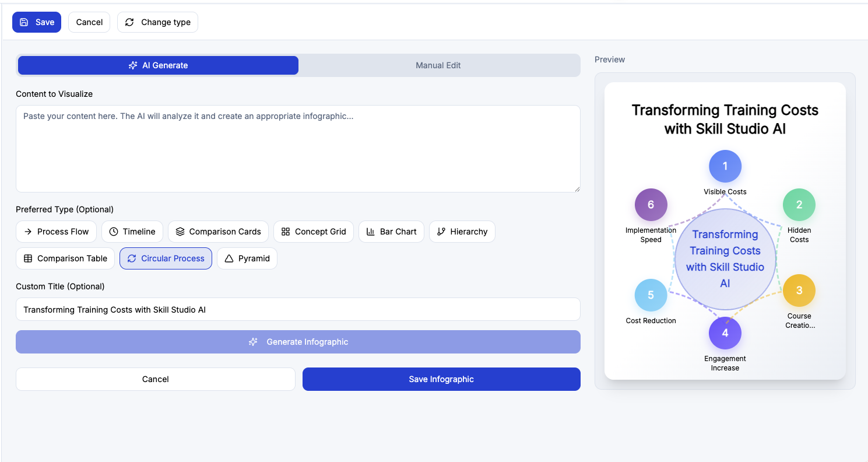
Task: Click Save Infographic
Action: [441, 379]
